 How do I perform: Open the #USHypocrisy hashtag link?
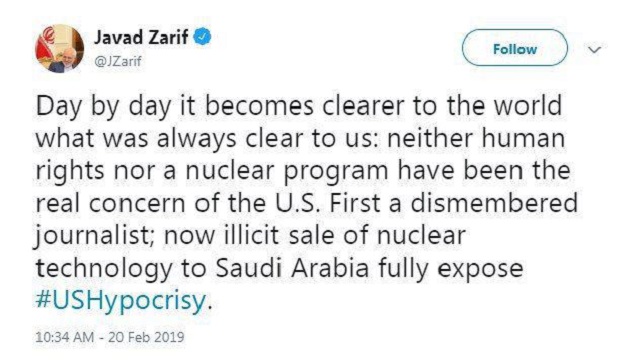(x=121, y=300)
